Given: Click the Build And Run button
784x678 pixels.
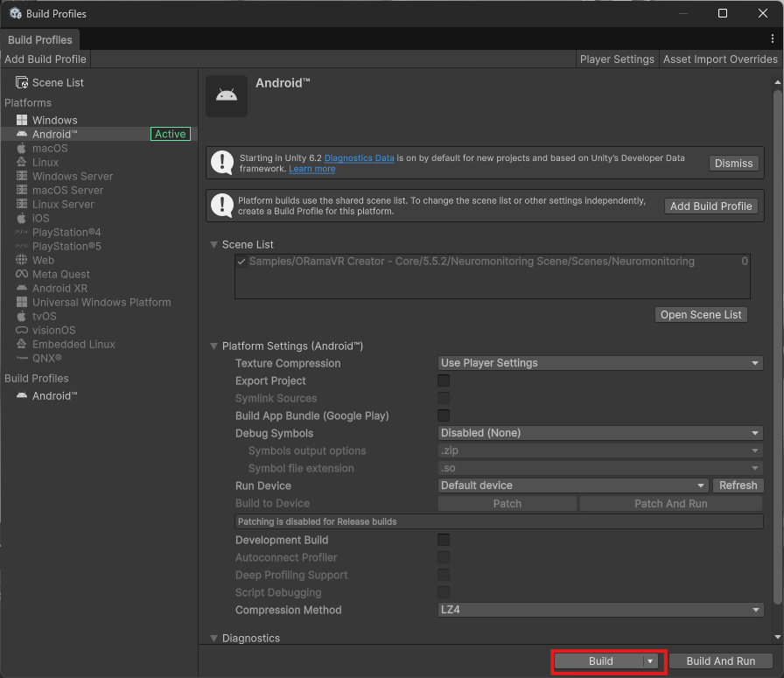Looking at the screenshot, I should [x=720, y=661].
